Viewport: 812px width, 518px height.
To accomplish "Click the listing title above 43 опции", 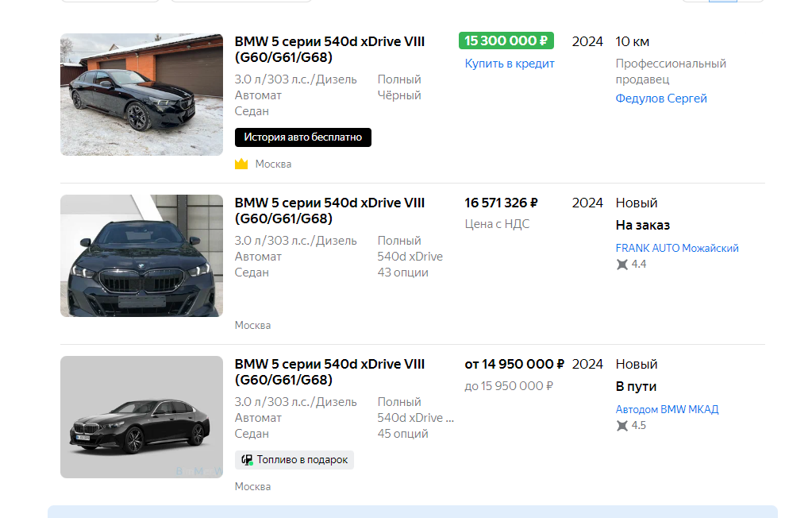I will click(329, 211).
